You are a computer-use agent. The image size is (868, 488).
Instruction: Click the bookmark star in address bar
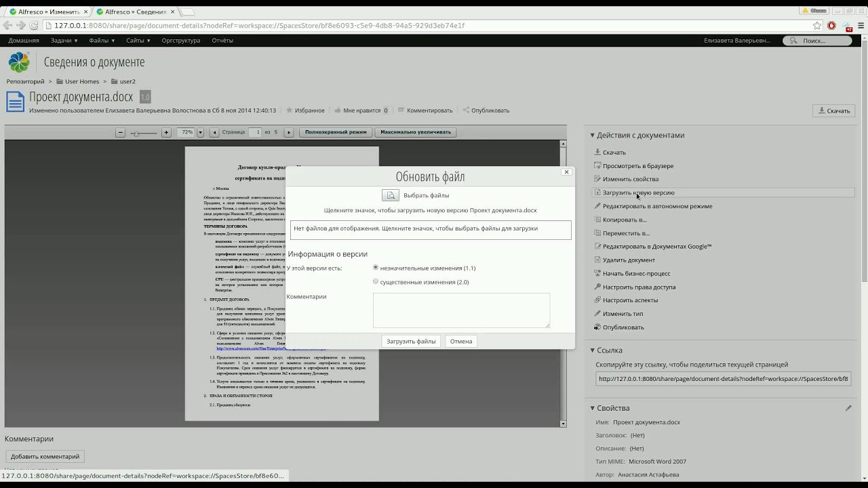click(817, 26)
